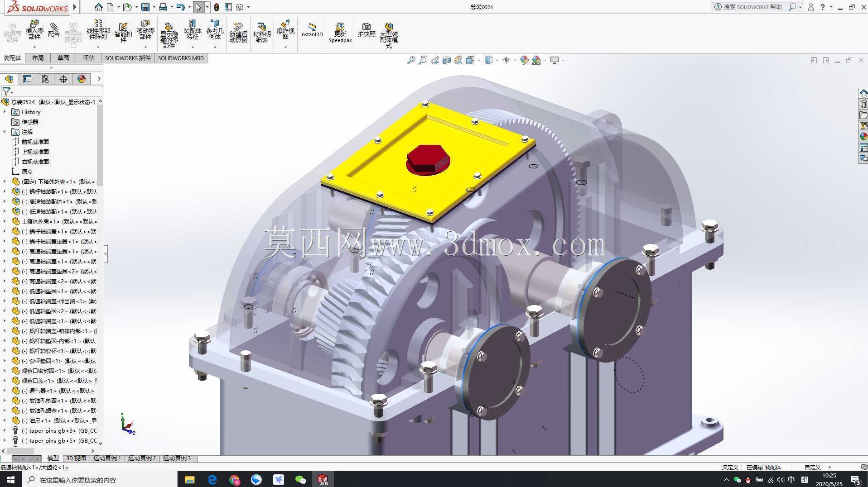Expand the 蜗杆轴装配<1> subassembly
This screenshot has height=487, width=868.
(5, 191)
